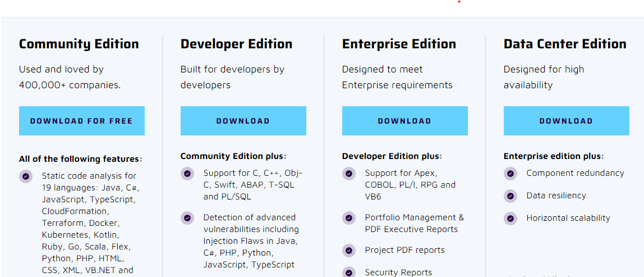Click 'Support for C, C++, Obj-C, Swift' text

253,185
